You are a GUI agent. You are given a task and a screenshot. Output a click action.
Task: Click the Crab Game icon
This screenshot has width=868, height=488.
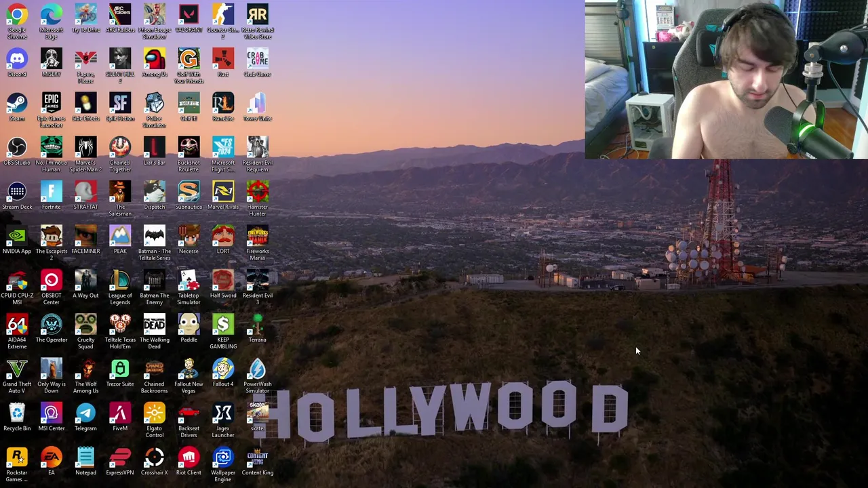point(258,58)
